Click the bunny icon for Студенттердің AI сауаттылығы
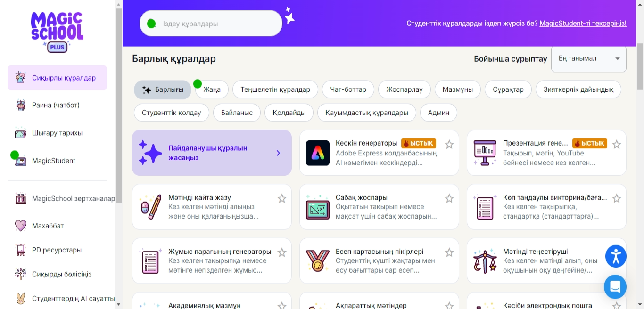644x309 pixels. [20, 299]
